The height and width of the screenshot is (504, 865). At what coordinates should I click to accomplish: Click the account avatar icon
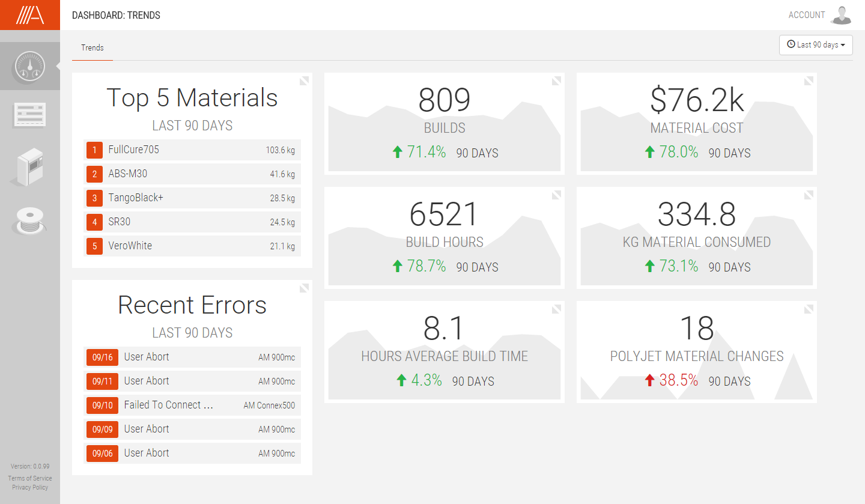click(841, 15)
